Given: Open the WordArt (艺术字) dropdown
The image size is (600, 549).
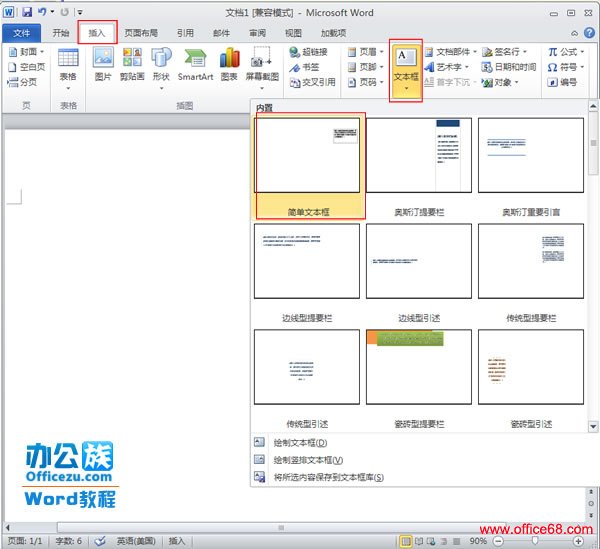Looking at the screenshot, I should [x=448, y=67].
